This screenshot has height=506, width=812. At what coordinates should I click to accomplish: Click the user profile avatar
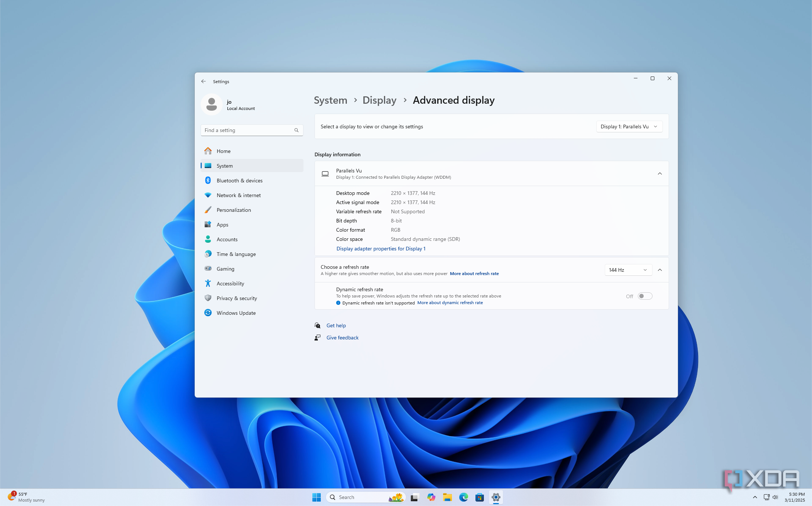212,104
